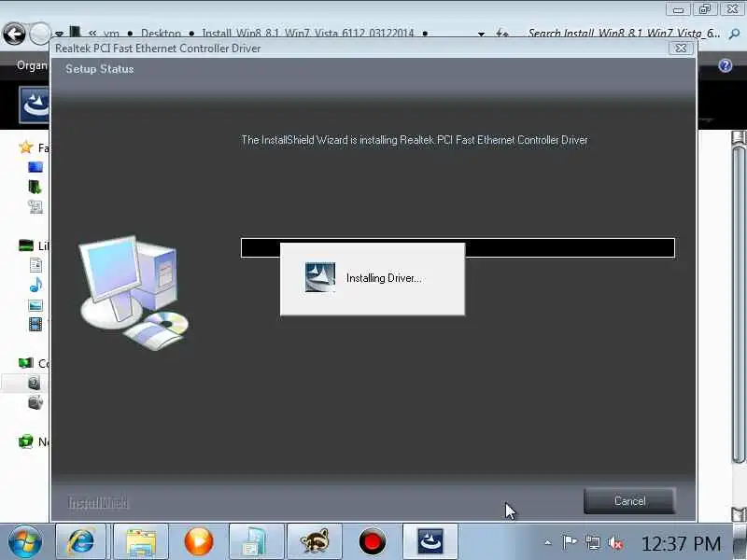Screen dimensions: 747x560
Task: Select the Install_Win8_8.1_Win7_Vista folder breadcrumb
Action: pos(308,34)
